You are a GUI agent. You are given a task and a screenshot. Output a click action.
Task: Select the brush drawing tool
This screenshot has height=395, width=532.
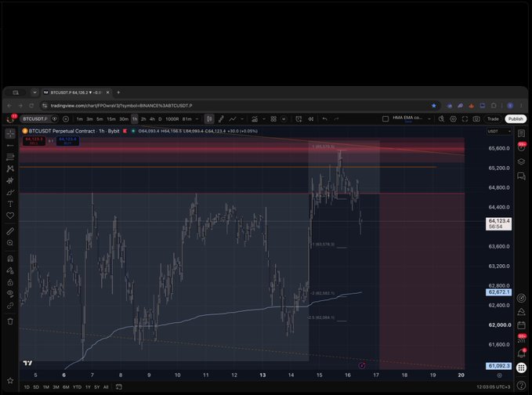10,193
